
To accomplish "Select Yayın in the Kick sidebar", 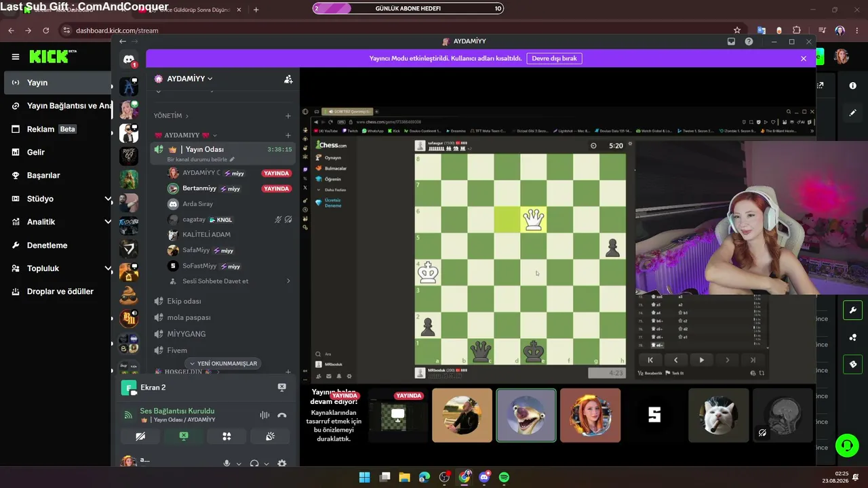I will [56, 83].
